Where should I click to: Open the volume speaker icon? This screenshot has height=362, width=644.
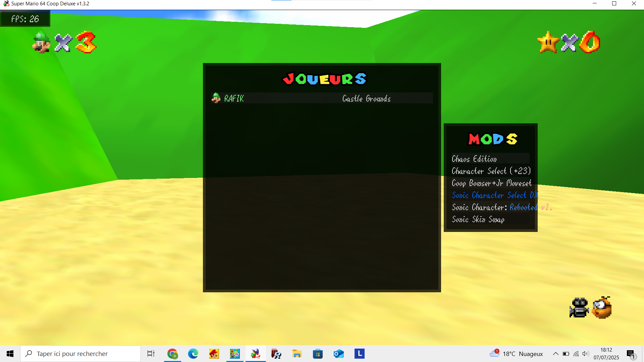click(x=586, y=354)
